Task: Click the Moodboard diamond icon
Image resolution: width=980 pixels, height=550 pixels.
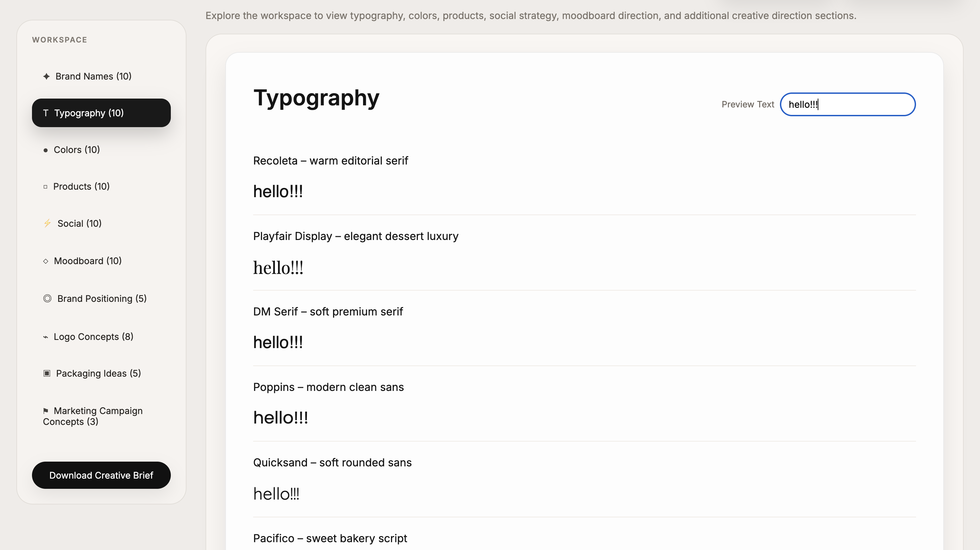Action: pos(46,261)
